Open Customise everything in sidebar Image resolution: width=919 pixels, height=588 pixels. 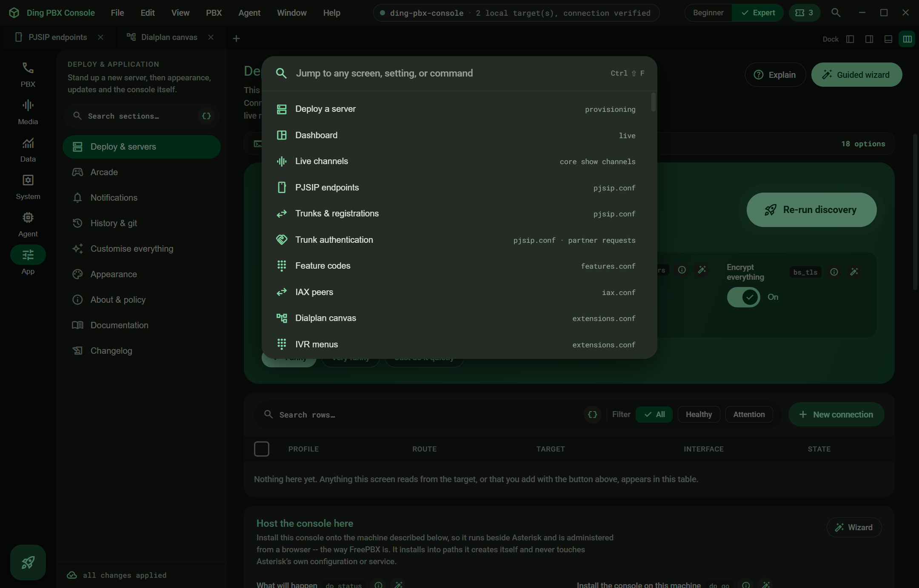pyautogui.click(x=142, y=249)
